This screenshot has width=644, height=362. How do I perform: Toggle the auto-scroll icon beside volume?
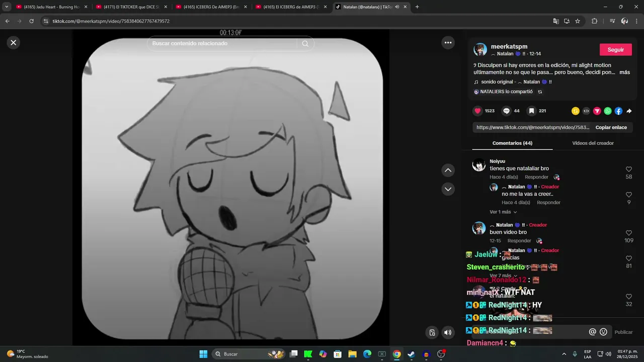[432, 332]
